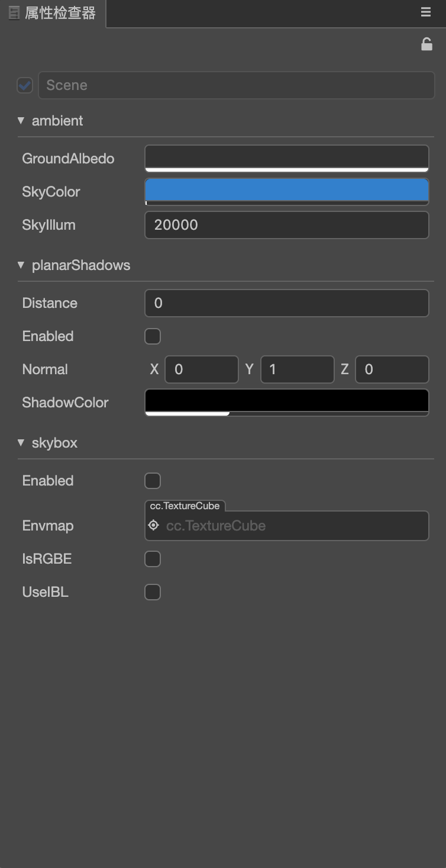Collapse the ambient section

point(21,121)
